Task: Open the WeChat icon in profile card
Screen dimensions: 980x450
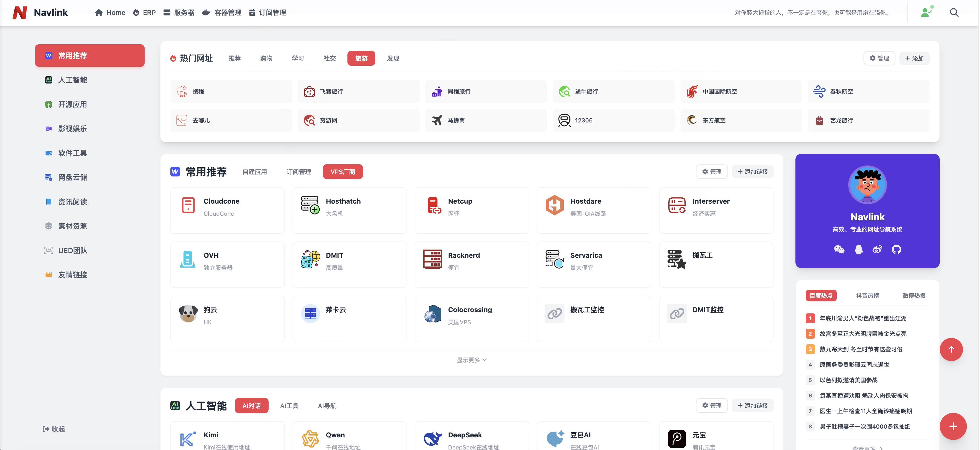Action: pyautogui.click(x=839, y=249)
